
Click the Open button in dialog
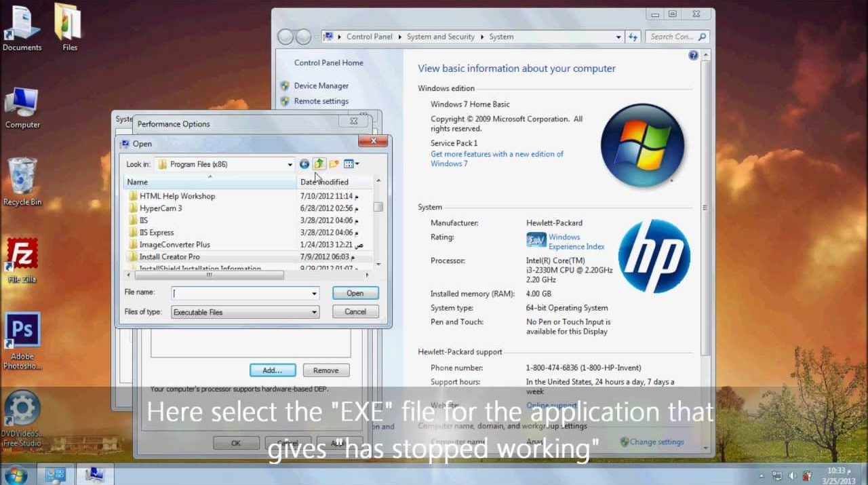pyautogui.click(x=355, y=293)
